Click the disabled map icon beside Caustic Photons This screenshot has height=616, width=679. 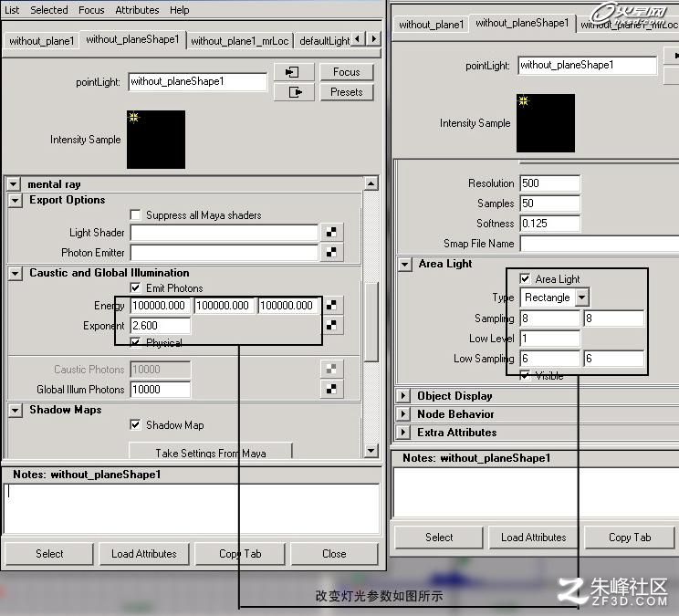click(x=331, y=370)
